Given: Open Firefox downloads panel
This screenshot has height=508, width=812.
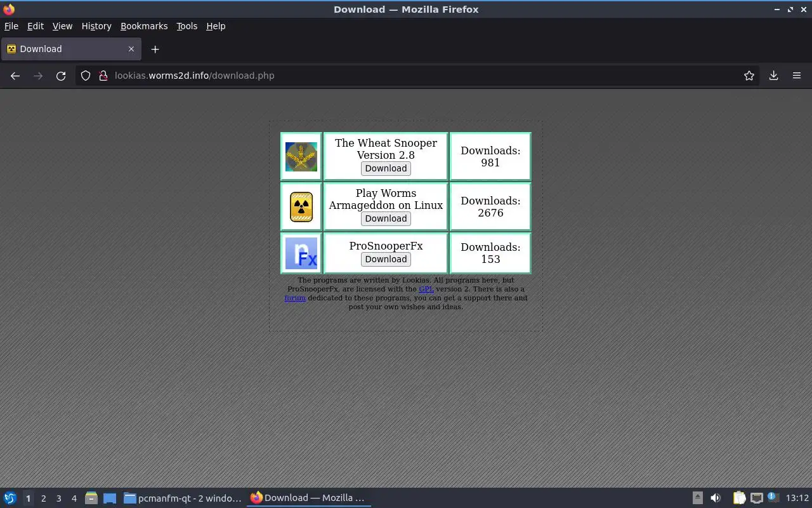Looking at the screenshot, I should click(774, 76).
